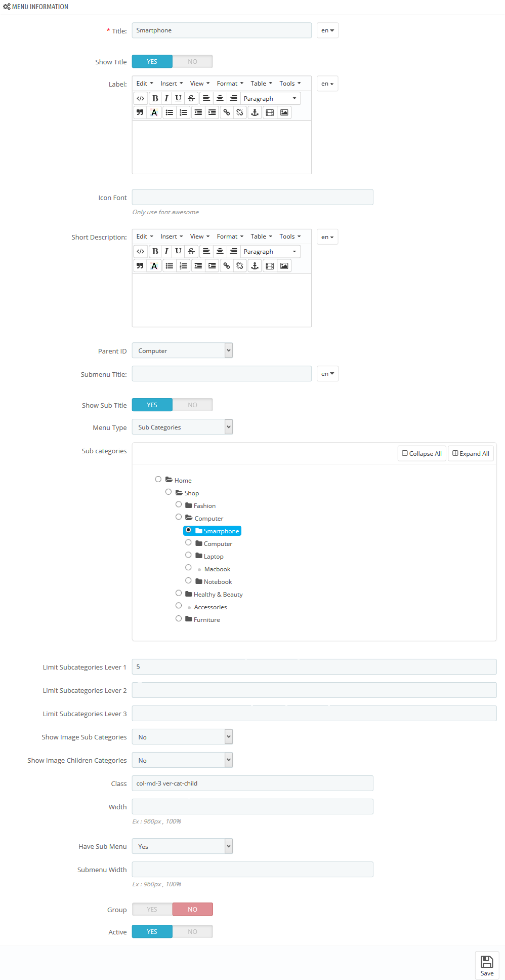Open the Menu Type dropdown
505x980 pixels.
[182, 427]
